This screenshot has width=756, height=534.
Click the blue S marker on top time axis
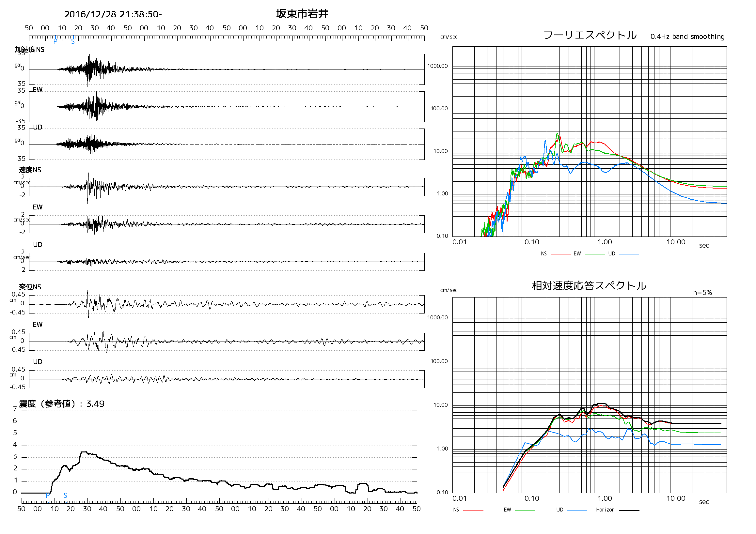pos(73,41)
